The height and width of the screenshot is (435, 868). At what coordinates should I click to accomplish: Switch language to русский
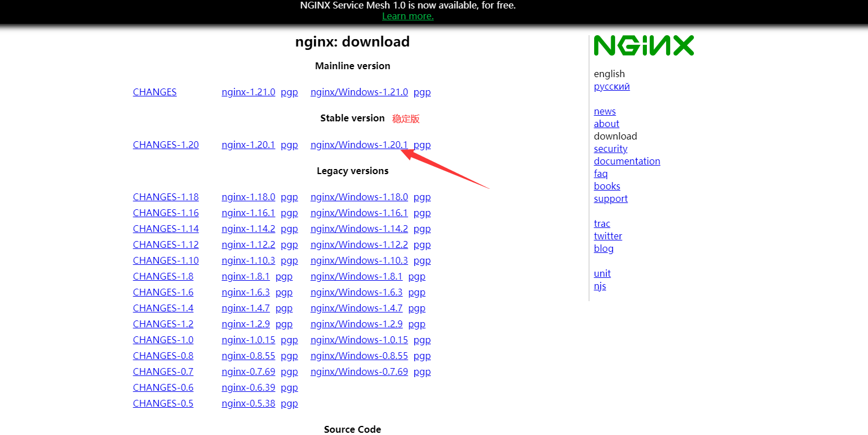[612, 86]
